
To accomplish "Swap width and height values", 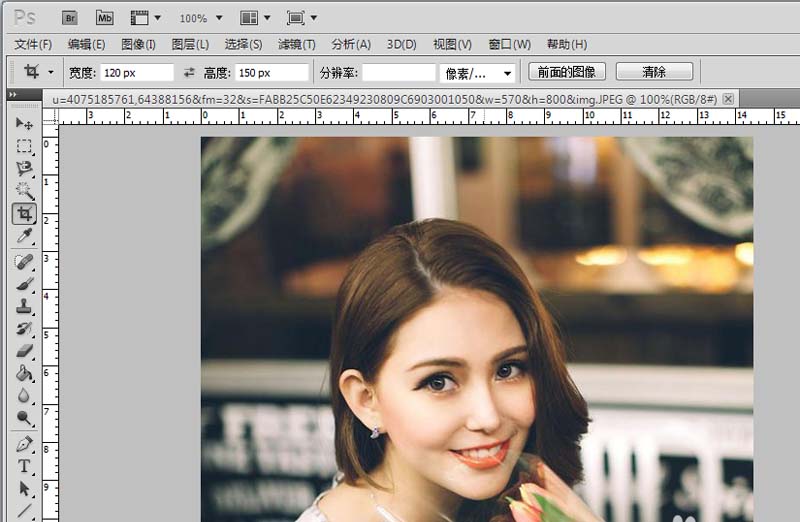I will coord(189,73).
